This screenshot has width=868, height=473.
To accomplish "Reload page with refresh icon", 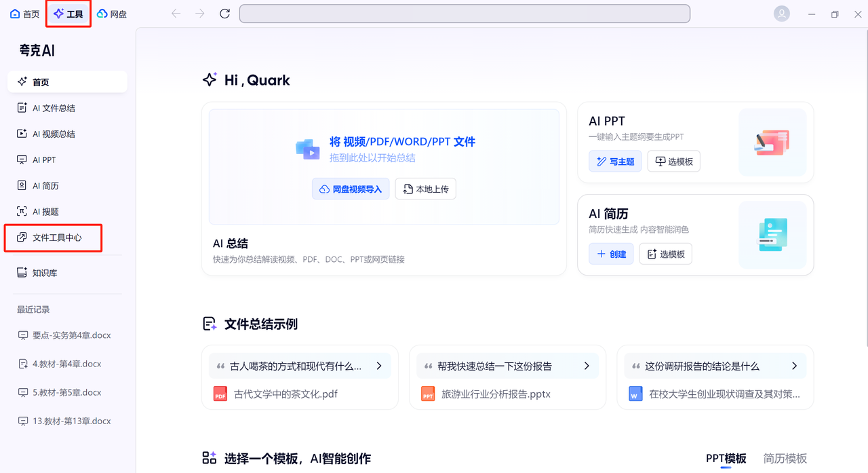I will tap(224, 14).
